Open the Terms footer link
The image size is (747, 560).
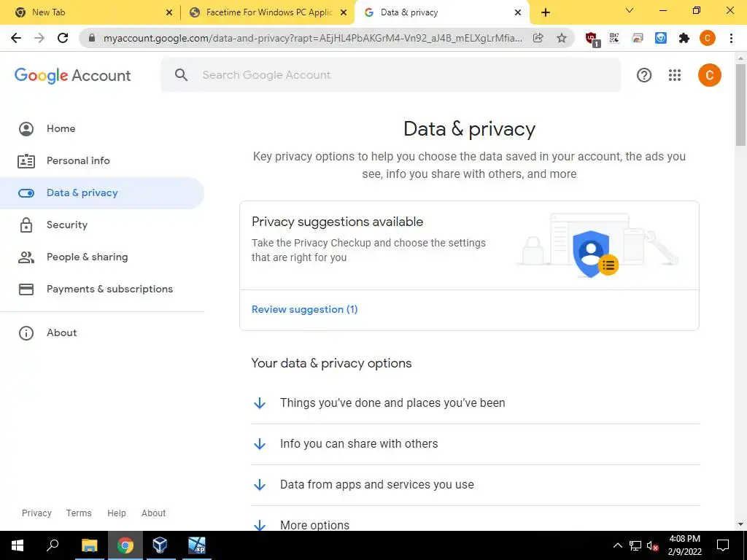(79, 513)
